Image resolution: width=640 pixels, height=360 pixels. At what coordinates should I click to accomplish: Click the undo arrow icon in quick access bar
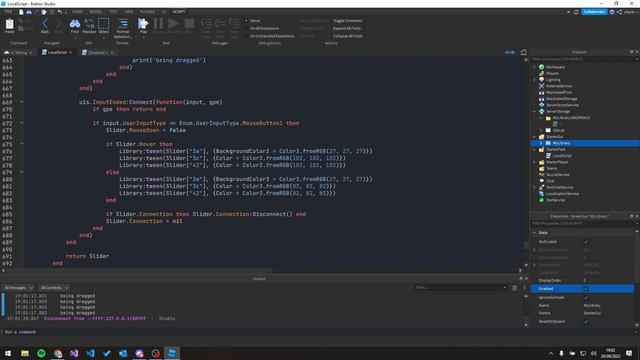[60, 12]
